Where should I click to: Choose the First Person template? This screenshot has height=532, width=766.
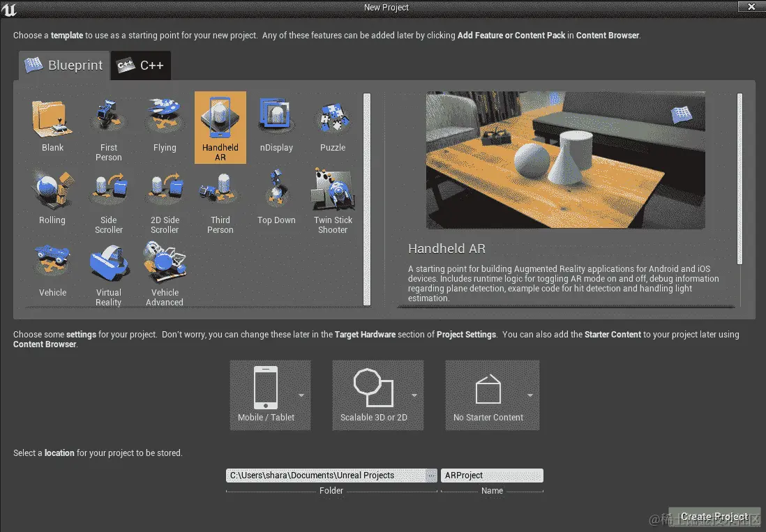click(x=108, y=127)
